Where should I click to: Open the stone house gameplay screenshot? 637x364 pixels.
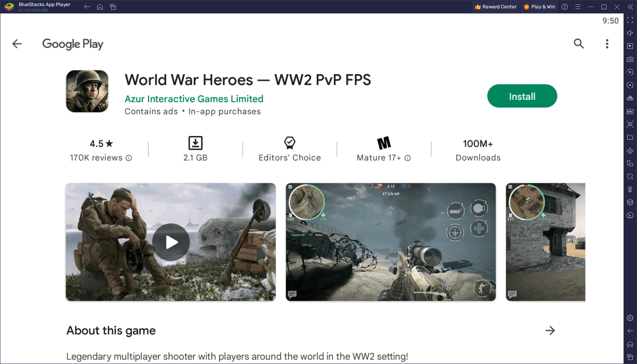pyautogui.click(x=546, y=242)
